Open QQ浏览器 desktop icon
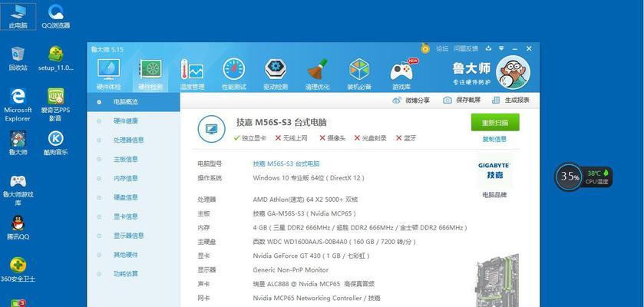The width and height of the screenshot is (644, 307). [56, 16]
